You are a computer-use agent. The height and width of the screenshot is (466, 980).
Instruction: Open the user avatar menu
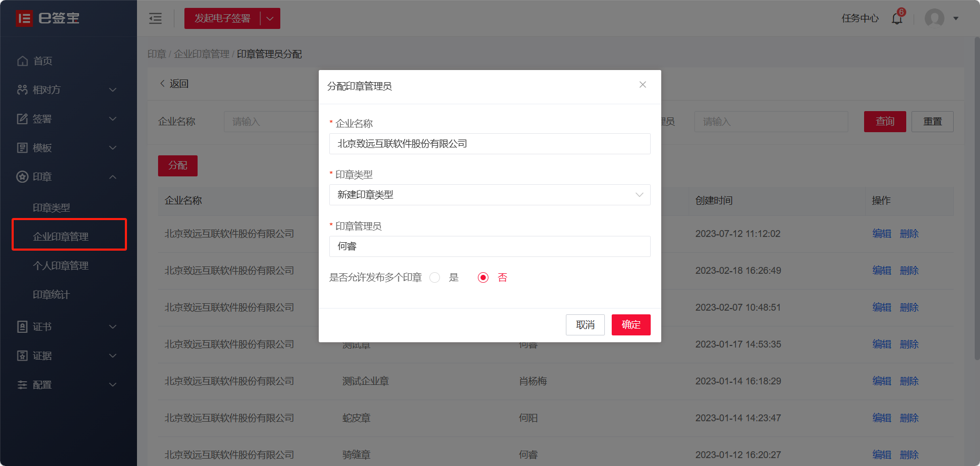click(935, 18)
